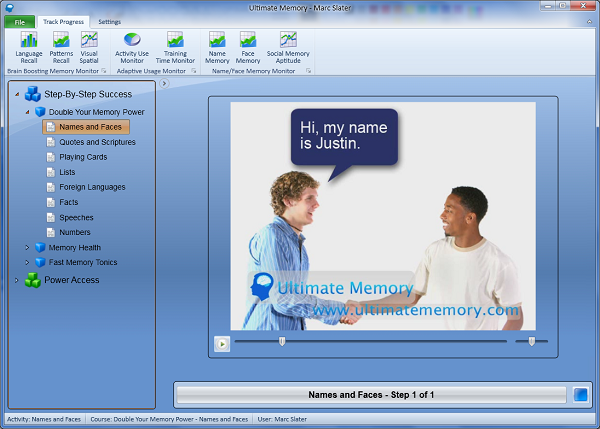Click the Memory Health label
Viewport: 600px width, 429px height.
click(x=75, y=248)
